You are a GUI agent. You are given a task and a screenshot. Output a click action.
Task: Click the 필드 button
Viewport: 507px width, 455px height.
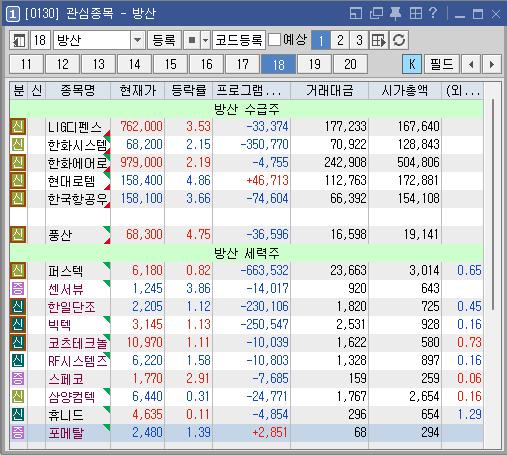tap(442, 64)
